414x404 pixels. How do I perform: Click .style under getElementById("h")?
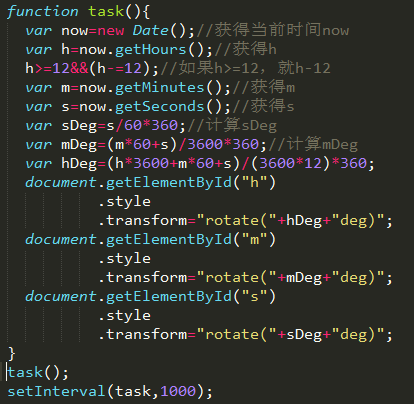click(125, 202)
